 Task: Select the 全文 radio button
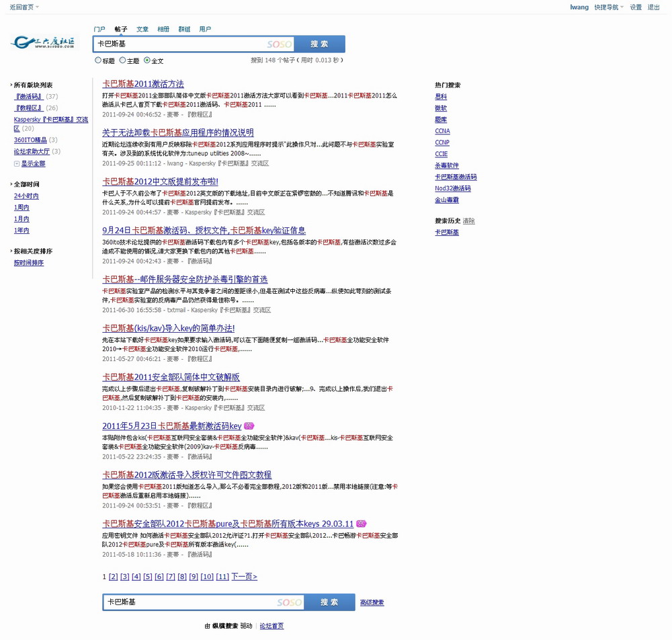[x=147, y=61]
